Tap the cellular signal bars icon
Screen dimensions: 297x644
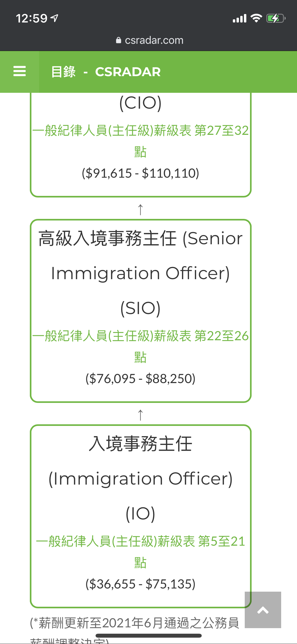[x=239, y=19]
